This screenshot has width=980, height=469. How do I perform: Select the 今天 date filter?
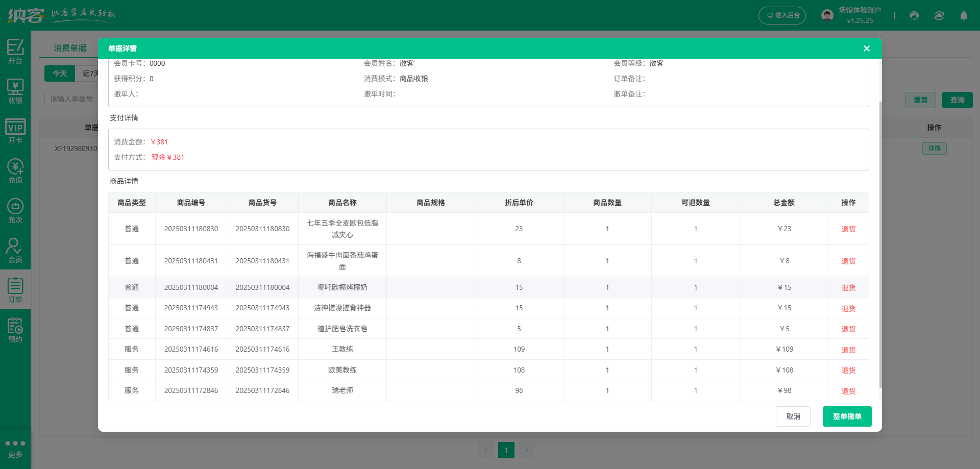pos(60,73)
